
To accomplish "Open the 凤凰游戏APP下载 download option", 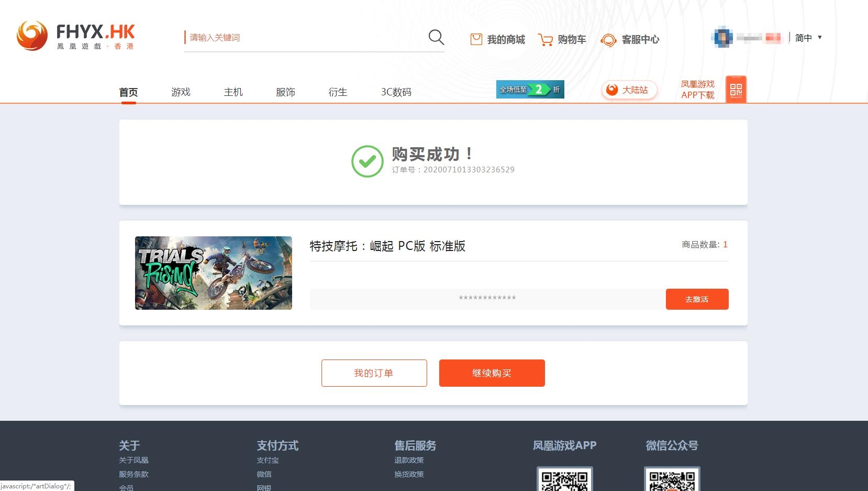I will pos(697,90).
